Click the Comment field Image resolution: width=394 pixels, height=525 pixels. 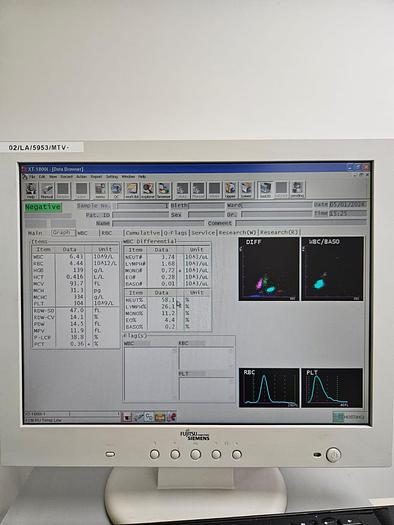click(301, 222)
